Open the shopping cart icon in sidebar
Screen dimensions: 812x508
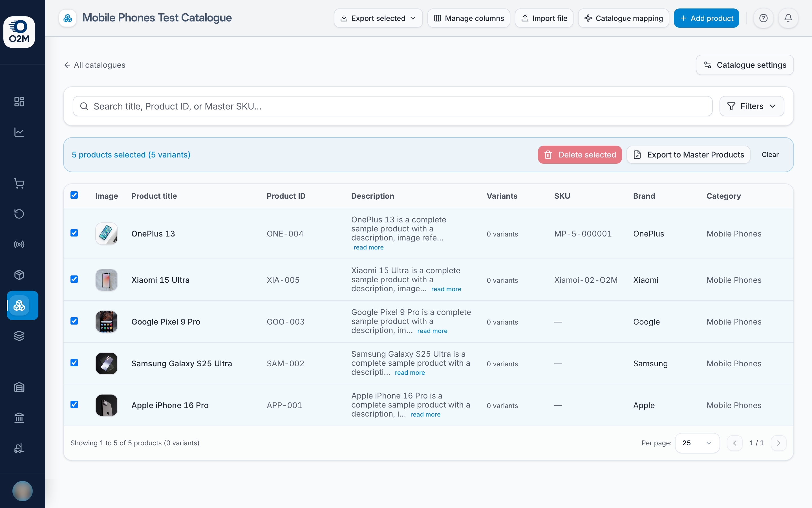point(19,183)
